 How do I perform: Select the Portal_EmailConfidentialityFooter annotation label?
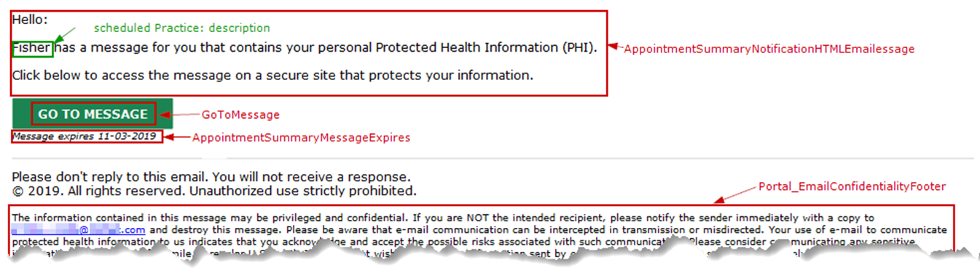click(852, 186)
